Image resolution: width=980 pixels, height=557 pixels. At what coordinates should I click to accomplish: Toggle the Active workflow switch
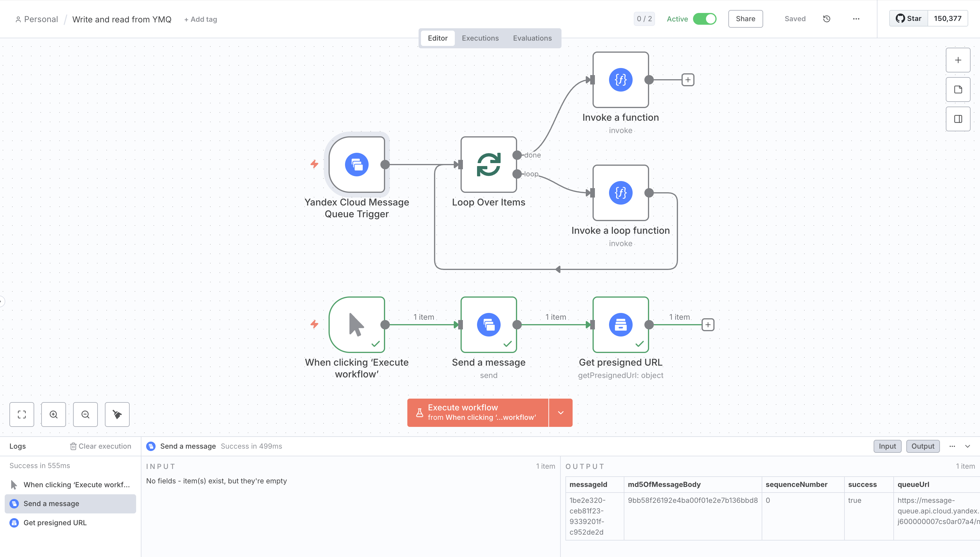[x=705, y=19]
